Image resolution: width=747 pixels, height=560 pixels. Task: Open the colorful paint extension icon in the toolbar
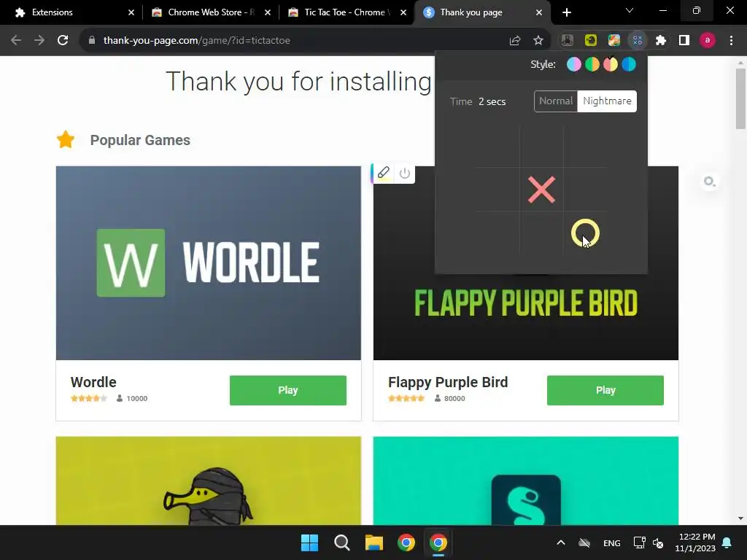click(x=614, y=41)
